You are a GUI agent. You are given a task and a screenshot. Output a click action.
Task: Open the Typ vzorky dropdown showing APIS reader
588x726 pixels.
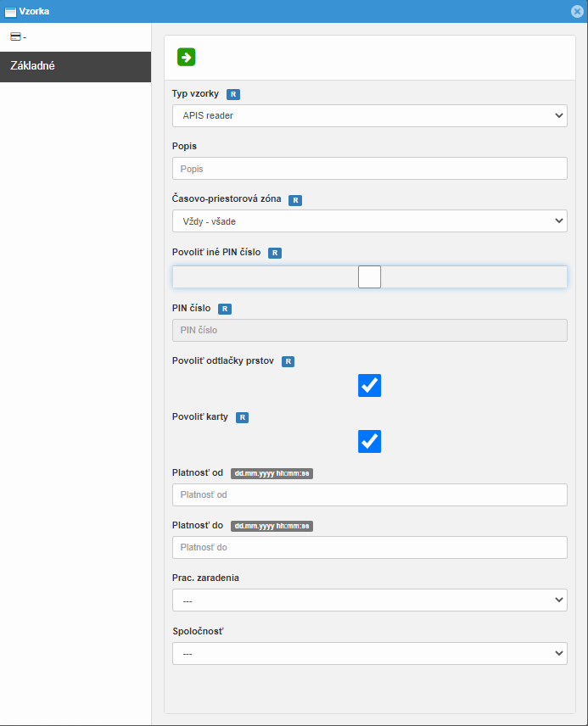tap(370, 115)
